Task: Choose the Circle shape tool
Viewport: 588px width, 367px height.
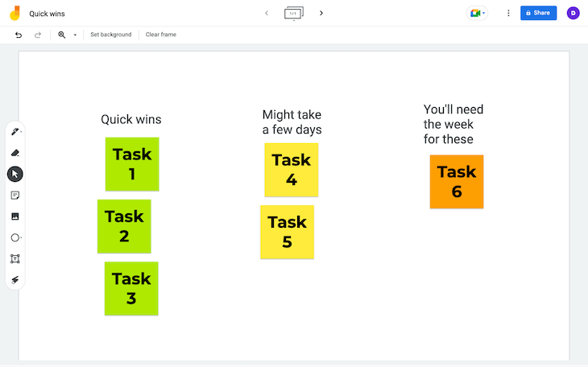Action: coord(15,237)
